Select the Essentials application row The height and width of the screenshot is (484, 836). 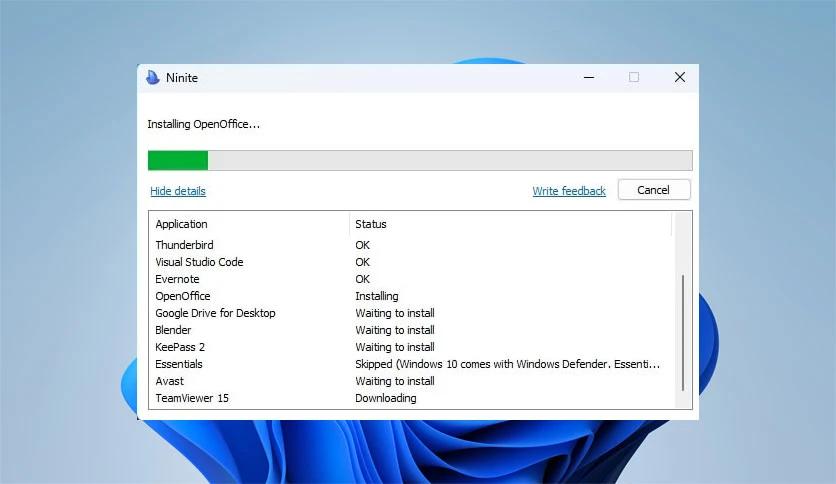411,365
